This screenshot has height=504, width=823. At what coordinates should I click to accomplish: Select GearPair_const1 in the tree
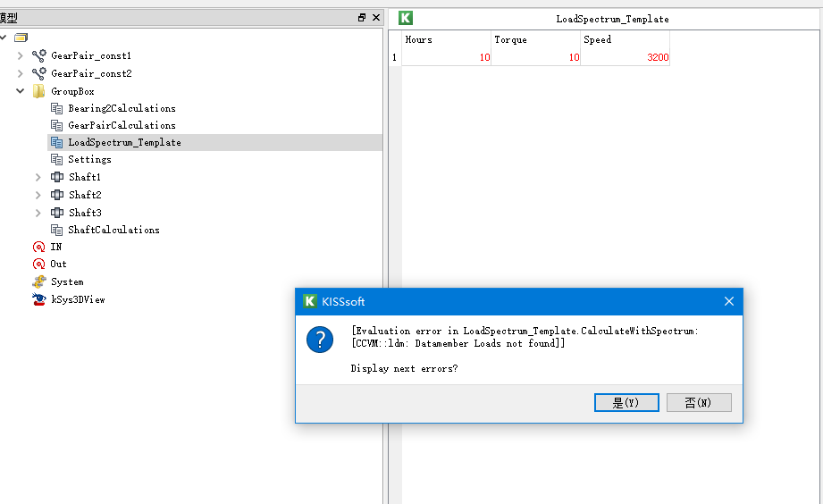91,55
